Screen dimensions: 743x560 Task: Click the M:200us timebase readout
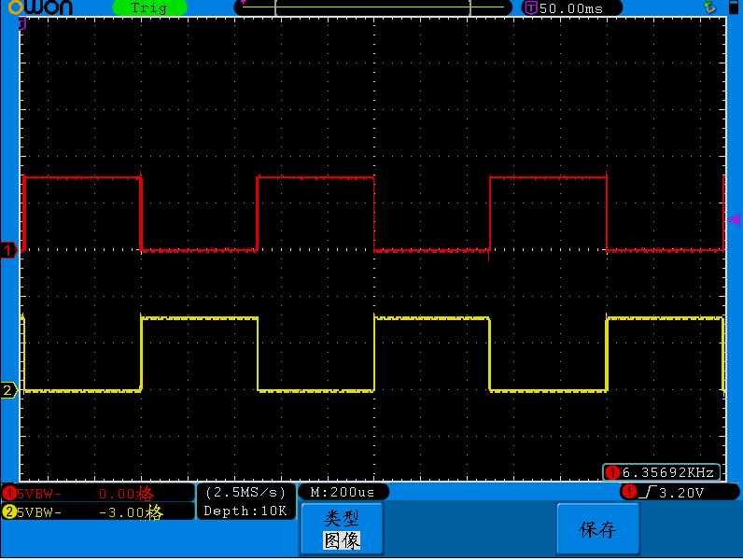(343, 492)
